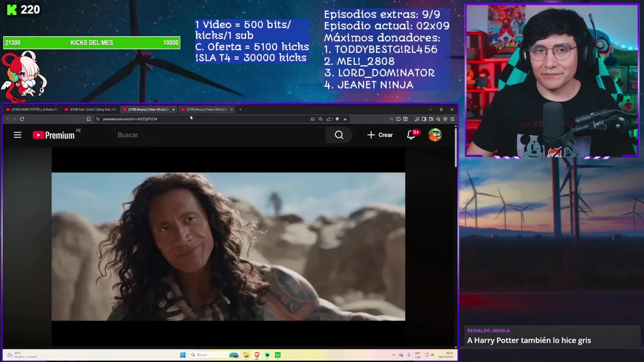644x362 pixels.
Task: Open the Brave VPN shield icon
Action: coord(445,119)
